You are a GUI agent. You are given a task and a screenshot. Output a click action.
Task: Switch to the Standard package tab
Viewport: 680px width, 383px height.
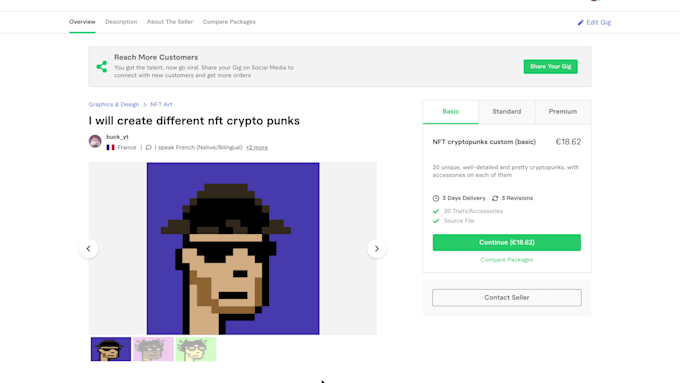pos(507,111)
